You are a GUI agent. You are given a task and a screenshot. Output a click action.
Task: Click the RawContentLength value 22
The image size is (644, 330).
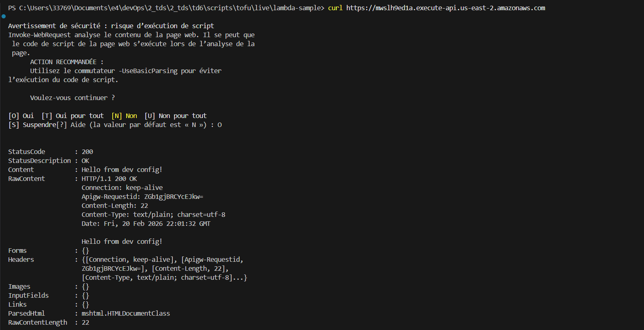point(85,323)
